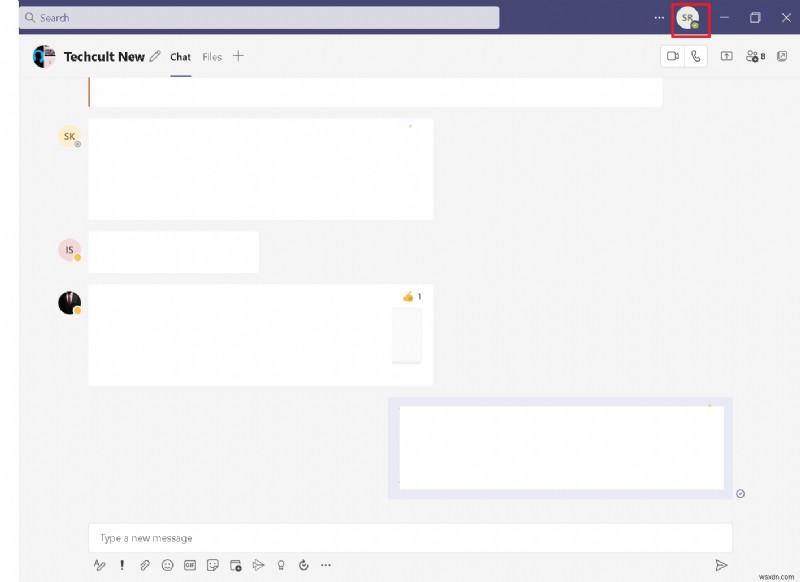Open Settings and more in title bar
The width and height of the screenshot is (800, 582).
(x=659, y=18)
